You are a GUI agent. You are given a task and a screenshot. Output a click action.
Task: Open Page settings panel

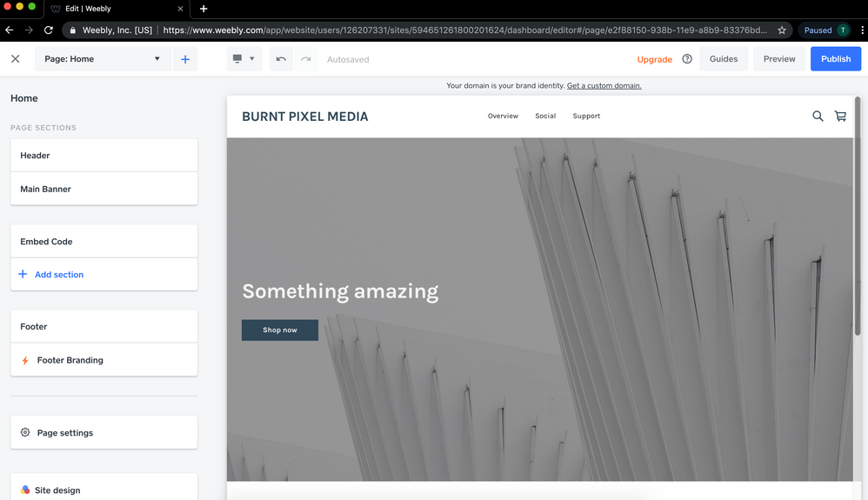tap(103, 432)
